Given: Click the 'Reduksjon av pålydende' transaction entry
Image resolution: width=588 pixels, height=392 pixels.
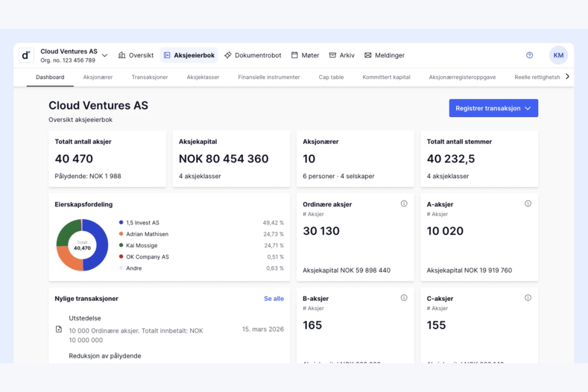Looking at the screenshot, I should (x=105, y=356).
